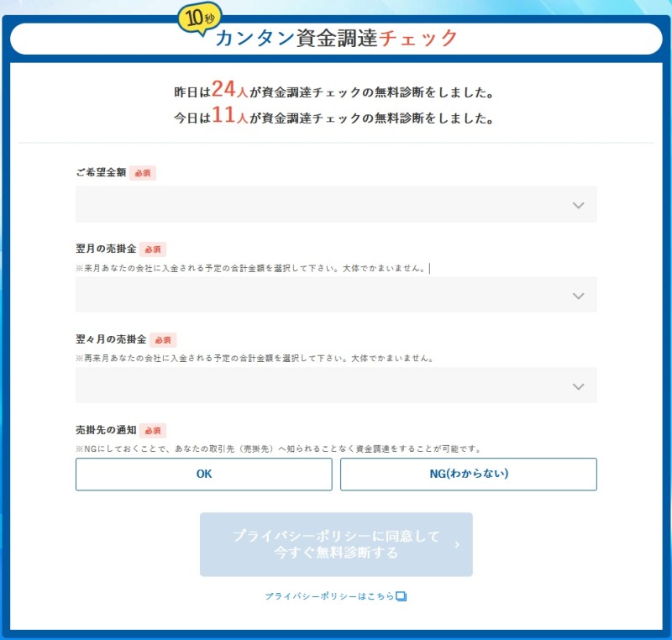Click the chevron in the ご希望金額 field
Screen dimensions: 672x640
click(578, 205)
